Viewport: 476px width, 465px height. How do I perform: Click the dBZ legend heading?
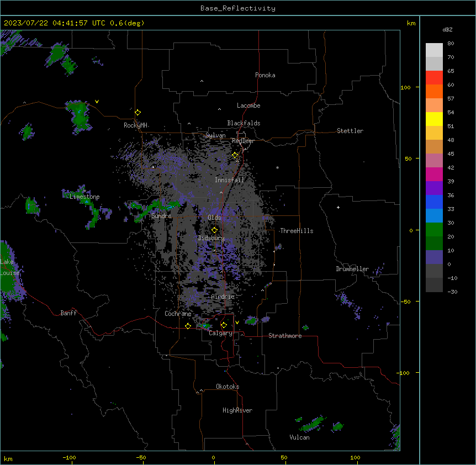pos(447,29)
